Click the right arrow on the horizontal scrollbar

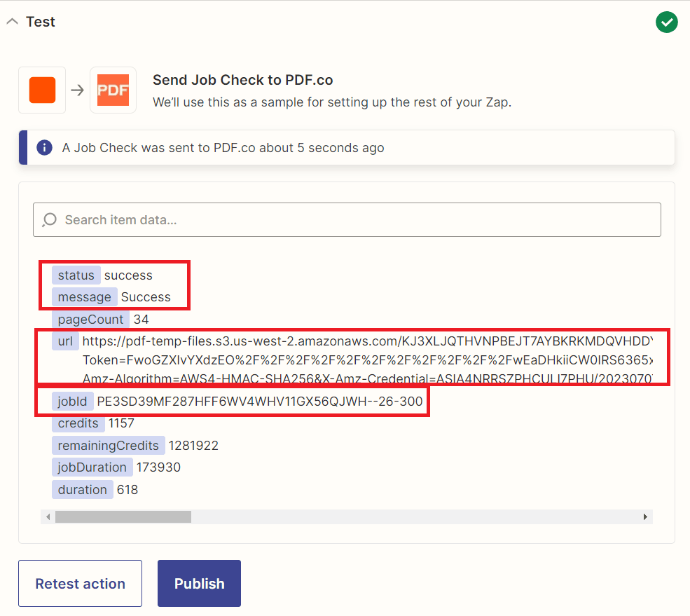click(645, 516)
